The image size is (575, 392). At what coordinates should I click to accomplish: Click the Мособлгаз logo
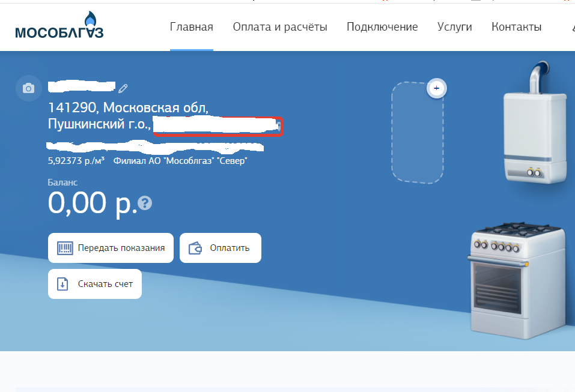pos(59,25)
